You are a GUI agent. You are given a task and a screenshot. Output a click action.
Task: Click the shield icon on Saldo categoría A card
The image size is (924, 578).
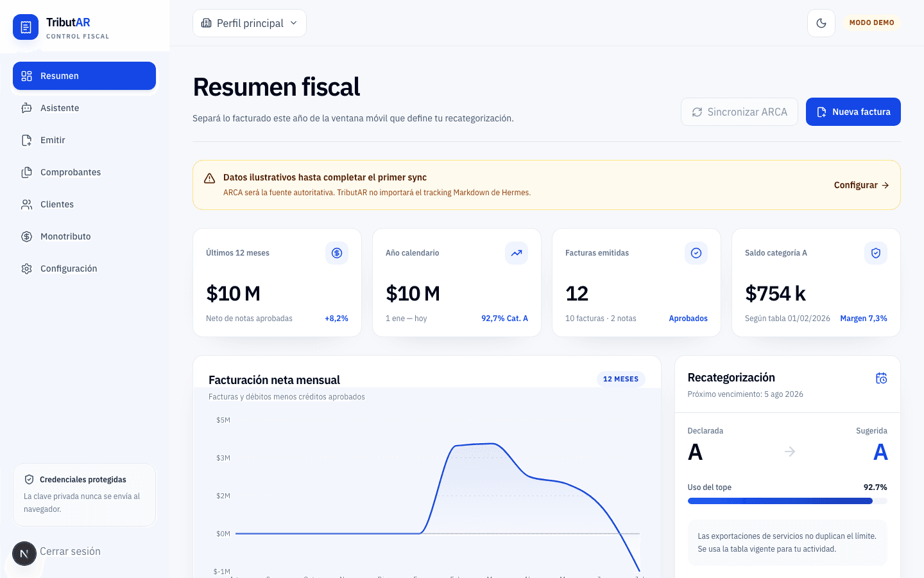876,253
